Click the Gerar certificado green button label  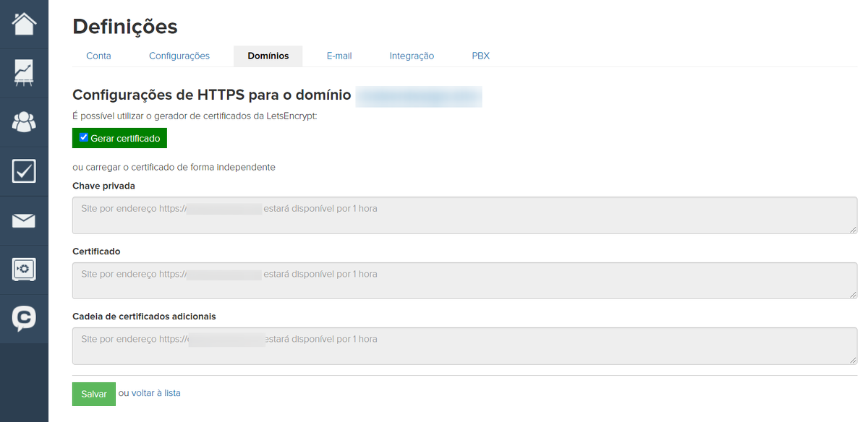[125, 138]
